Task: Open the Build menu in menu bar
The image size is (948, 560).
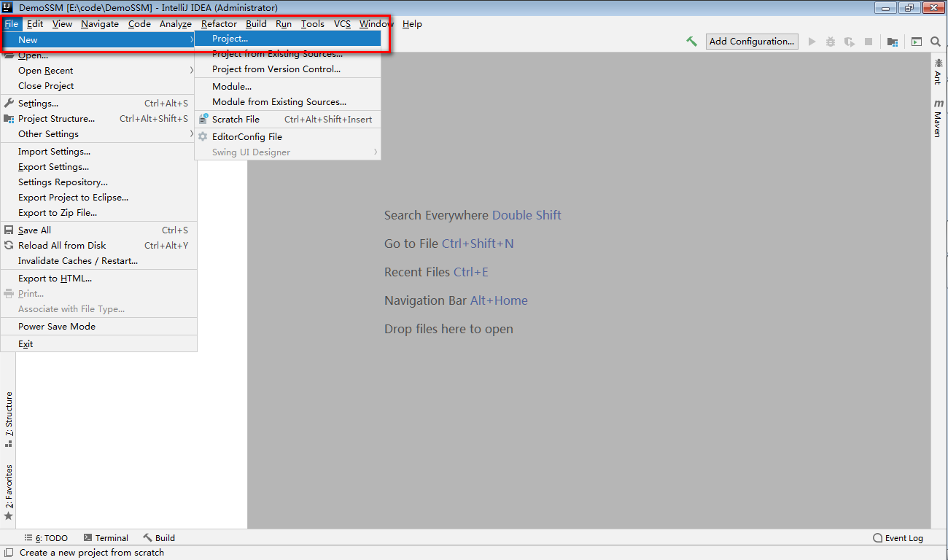Action: tap(256, 23)
